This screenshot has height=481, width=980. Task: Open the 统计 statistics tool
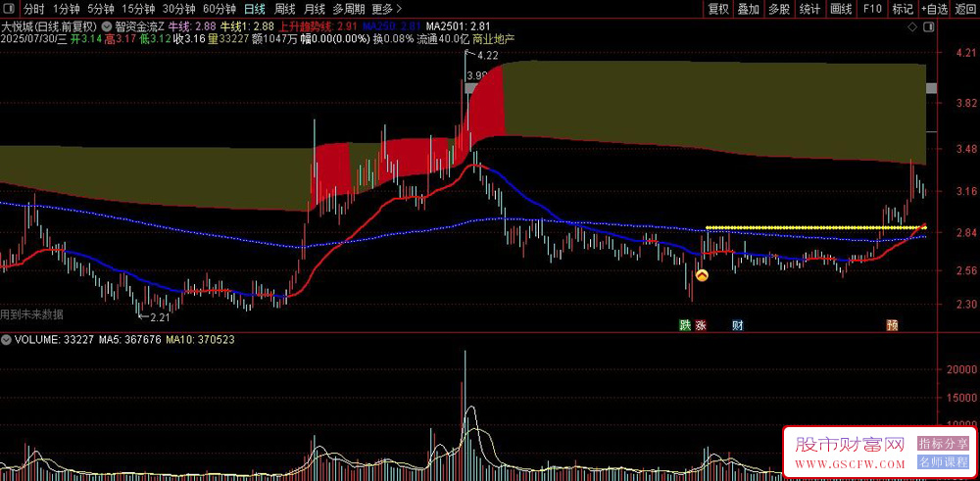(x=810, y=9)
